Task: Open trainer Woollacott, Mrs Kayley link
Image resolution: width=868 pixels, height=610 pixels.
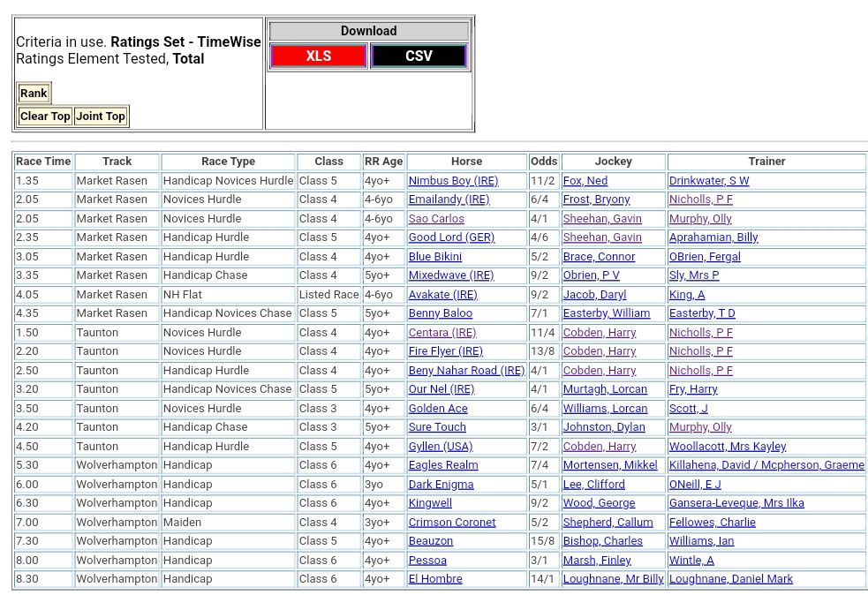Action: click(728, 447)
